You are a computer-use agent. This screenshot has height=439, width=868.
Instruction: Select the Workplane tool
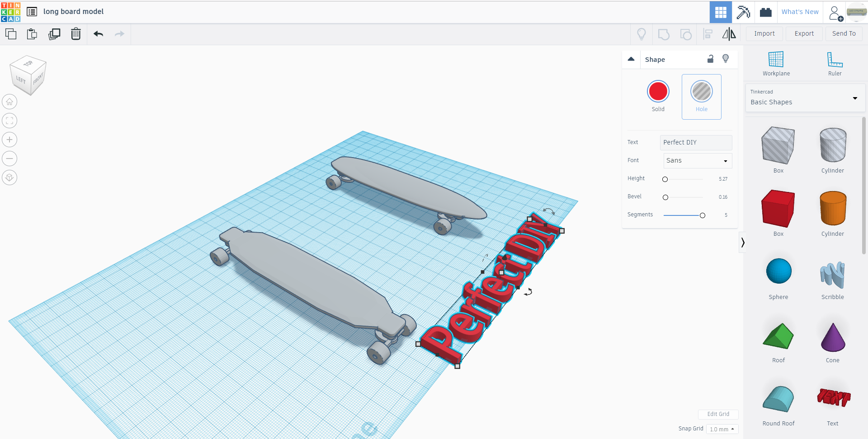(776, 64)
